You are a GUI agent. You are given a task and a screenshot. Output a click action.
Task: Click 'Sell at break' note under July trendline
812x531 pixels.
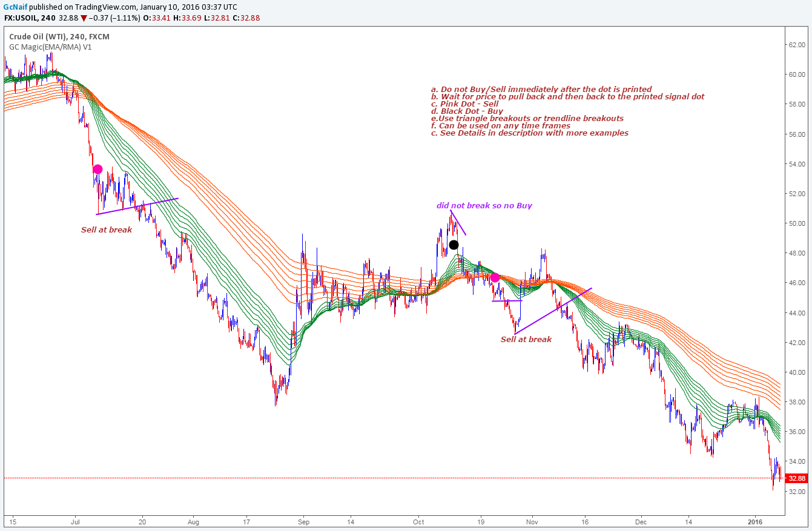107,229
